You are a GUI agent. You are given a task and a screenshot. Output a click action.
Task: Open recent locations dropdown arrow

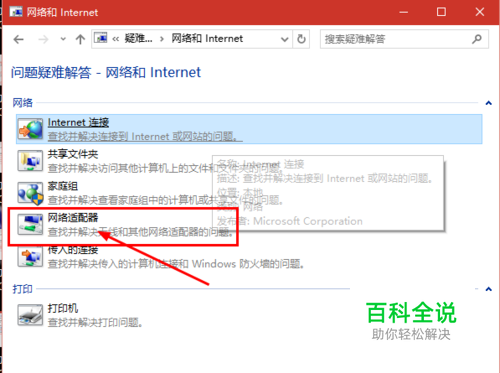coord(63,39)
